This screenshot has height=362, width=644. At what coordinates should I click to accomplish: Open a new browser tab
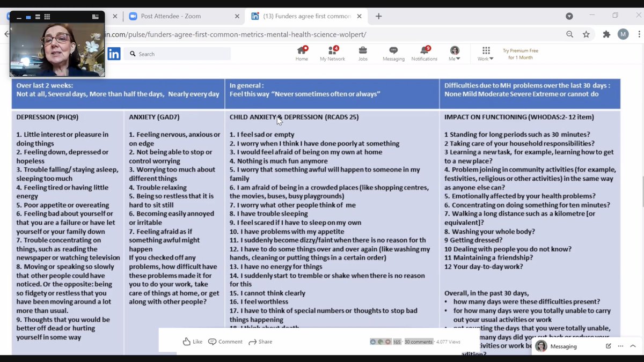tap(378, 16)
